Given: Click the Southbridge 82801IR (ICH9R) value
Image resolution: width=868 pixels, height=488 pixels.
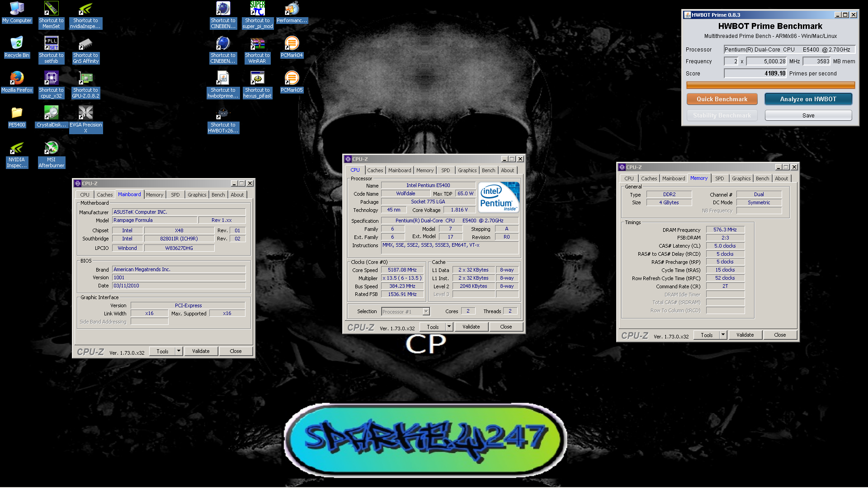Looking at the screenshot, I should 179,239.
